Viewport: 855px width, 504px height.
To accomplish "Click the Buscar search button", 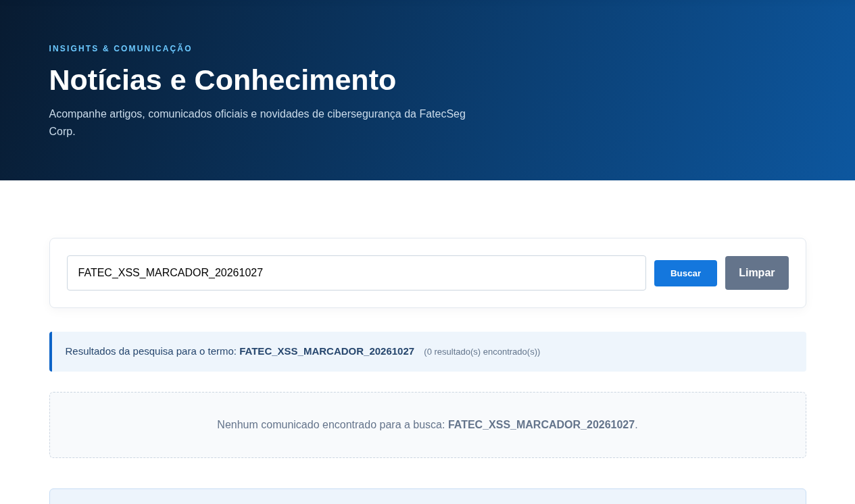I will (685, 273).
